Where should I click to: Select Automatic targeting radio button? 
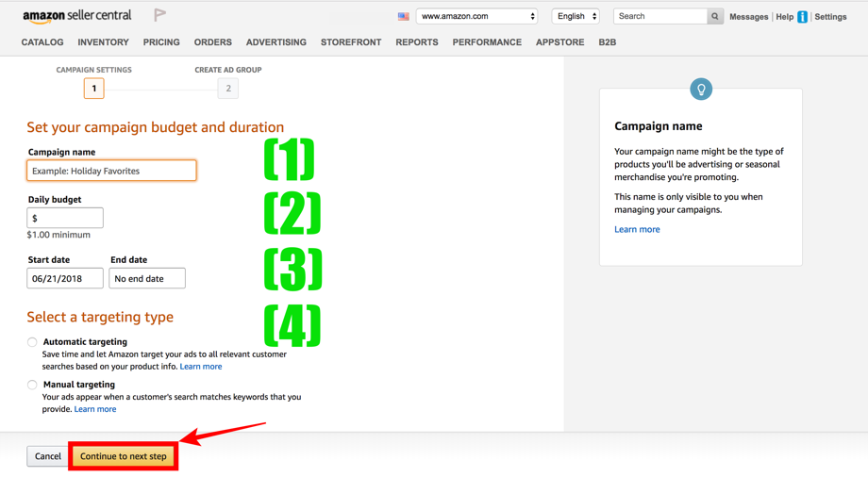(32, 342)
